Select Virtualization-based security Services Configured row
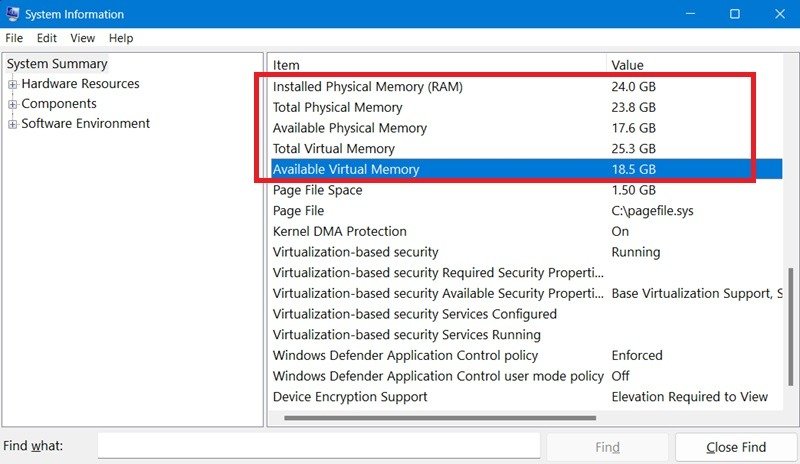The width and height of the screenshot is (800, 464). click(x=526, y=314)
